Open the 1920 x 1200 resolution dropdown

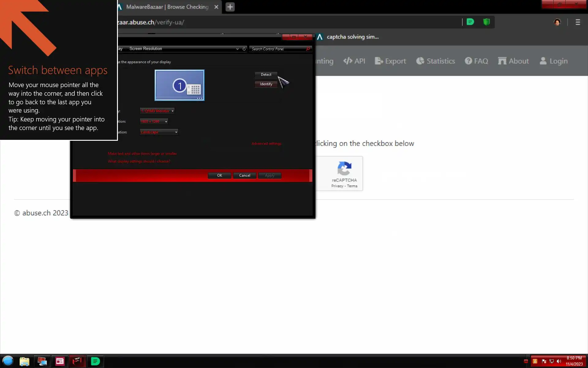click(x=154, y=122)
